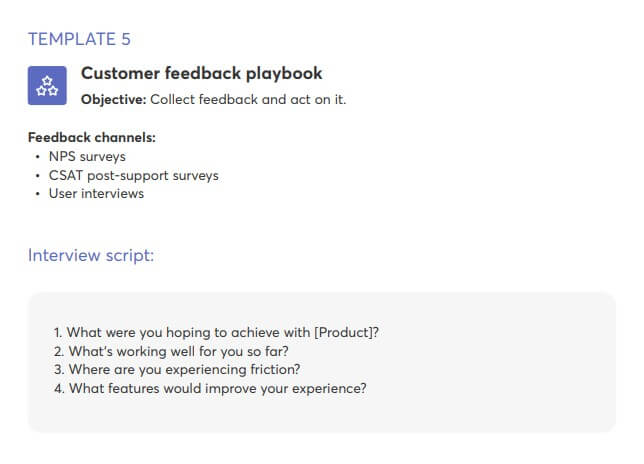Click the number "4." in the script list
The width and height of the screenshot is (644, 464).
pyautogui.click(x=59, y=388)
